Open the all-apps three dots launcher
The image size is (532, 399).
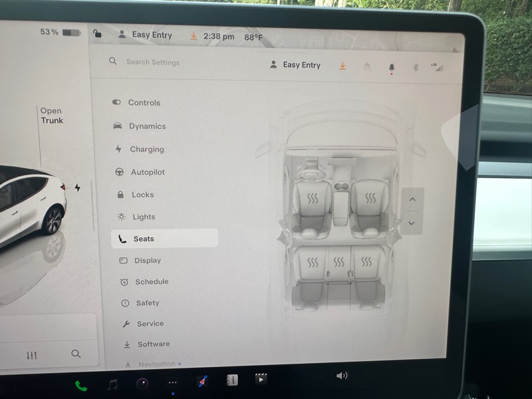[172, 383]
